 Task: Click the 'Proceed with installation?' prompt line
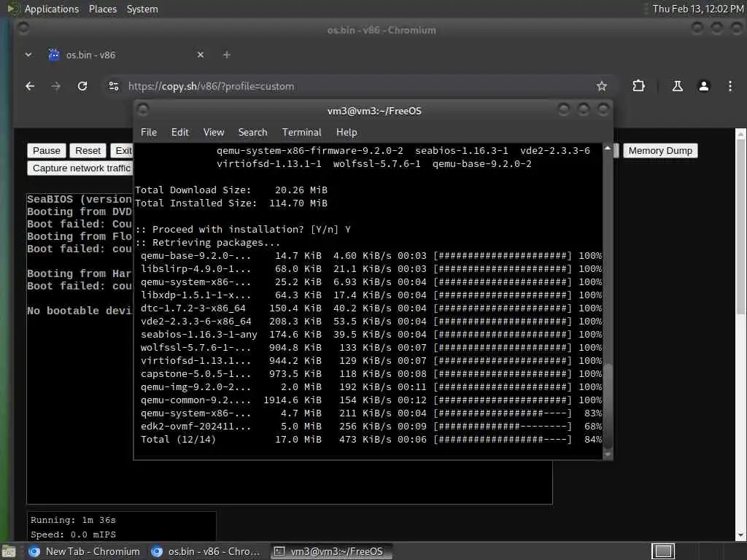243,230
